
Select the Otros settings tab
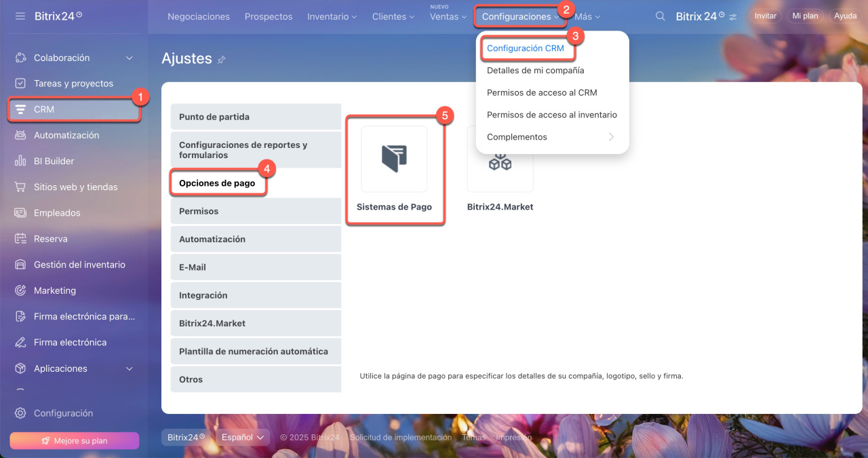tap(256, 379)
